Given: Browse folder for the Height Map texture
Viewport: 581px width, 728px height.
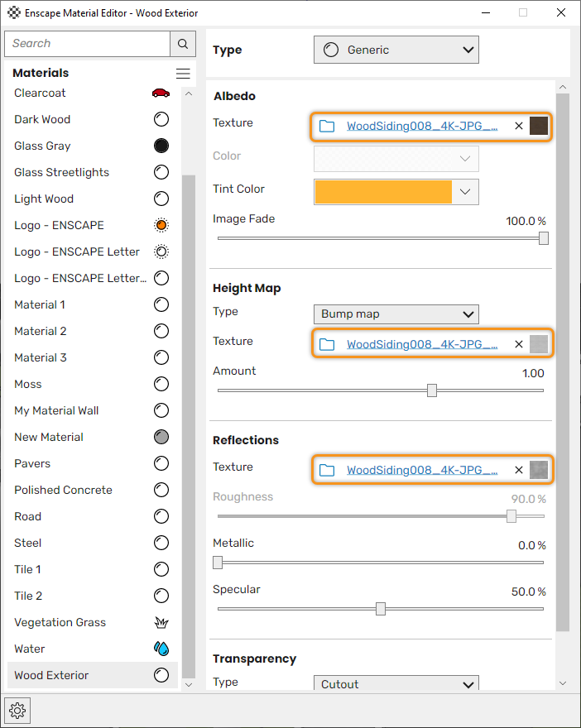Looking at the screenshot, I should (327, 344).
